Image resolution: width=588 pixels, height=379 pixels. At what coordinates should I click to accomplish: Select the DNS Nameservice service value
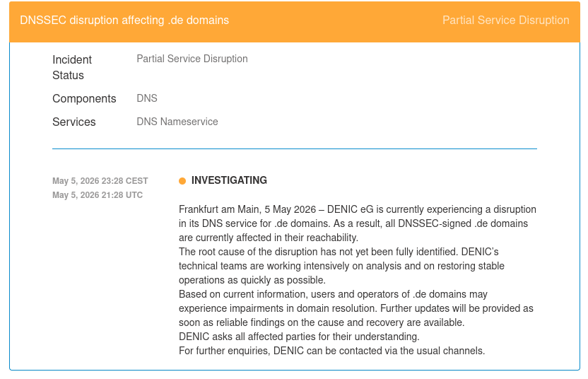(177, 122)
